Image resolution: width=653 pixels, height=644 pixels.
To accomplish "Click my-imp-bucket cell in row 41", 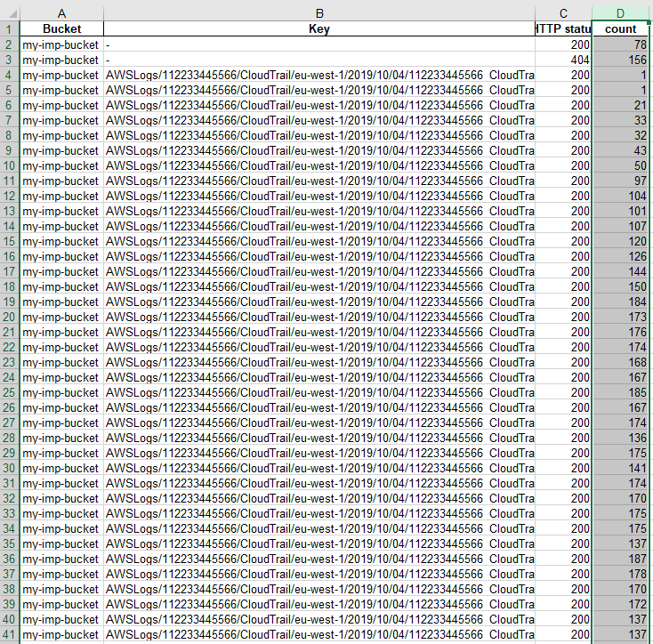I will pyautogui.click(x=61, y=634).
